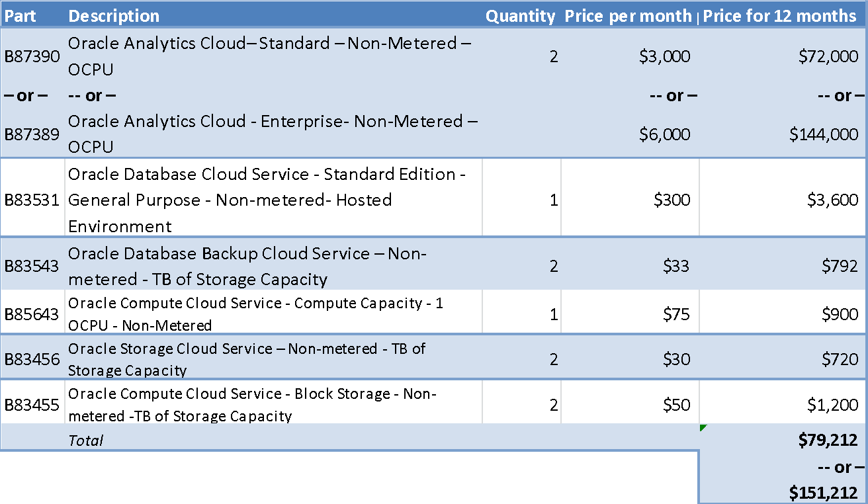Click the $1,200 yearly price cell
Viewport: 868px width, 504px height.
pos(833,405)
